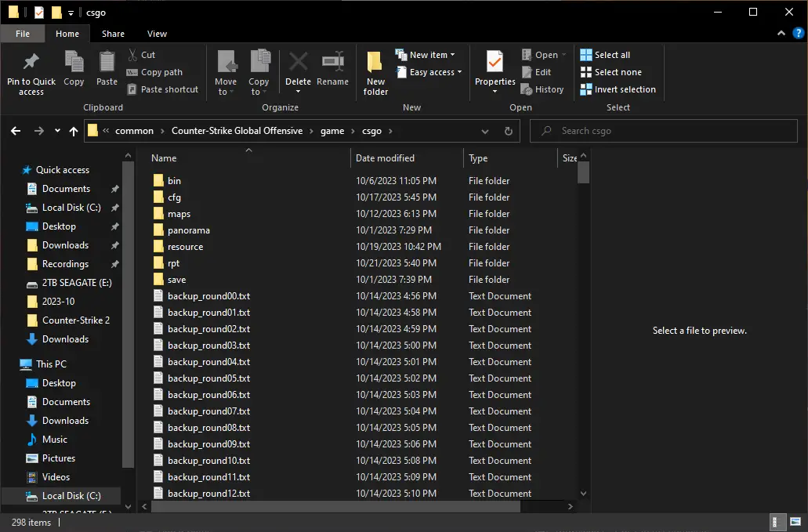The image size is (808, 532).
Task: Open Videos under This PC
Action: pos(56,477)
